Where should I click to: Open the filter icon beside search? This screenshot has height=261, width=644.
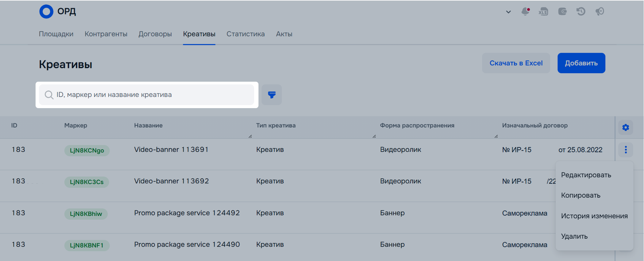[x=272, y=95]
